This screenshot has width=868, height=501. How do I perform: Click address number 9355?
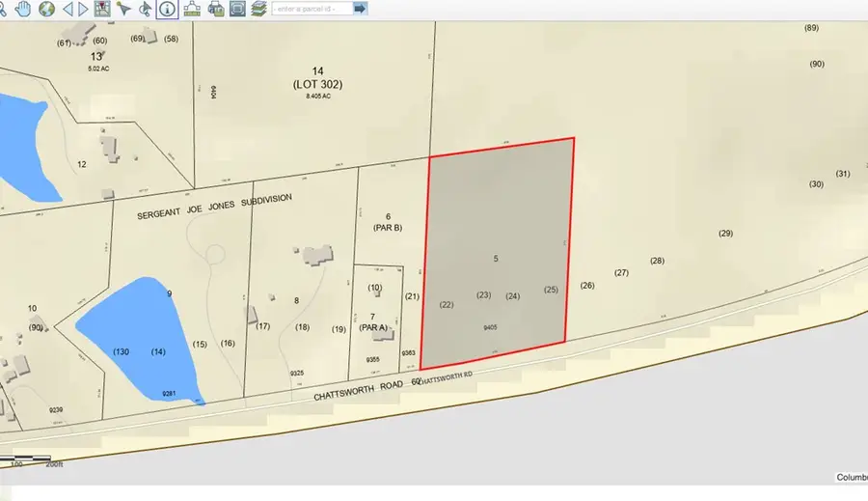pos(373,360)
